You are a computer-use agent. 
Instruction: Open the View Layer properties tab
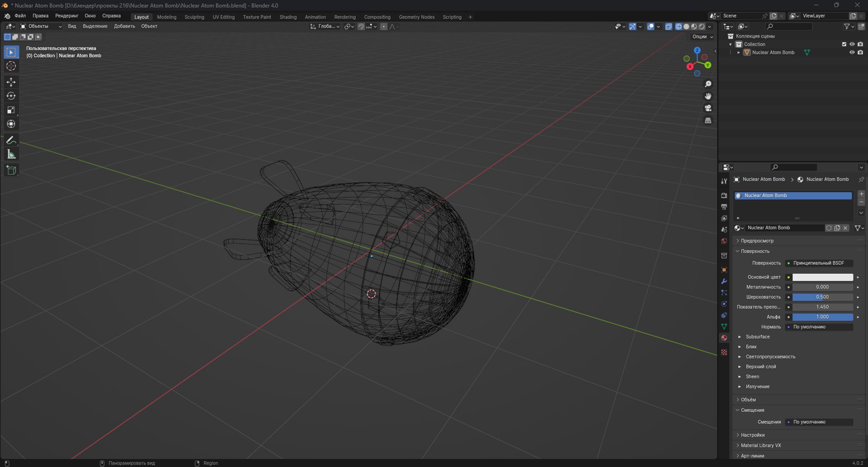click(724, 218)
